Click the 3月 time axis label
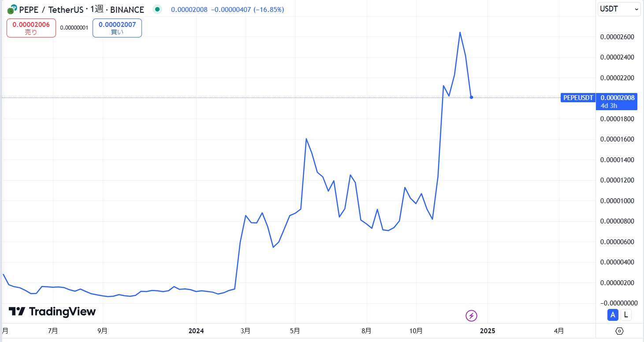 pyautogui.click(x=246, y=331)
